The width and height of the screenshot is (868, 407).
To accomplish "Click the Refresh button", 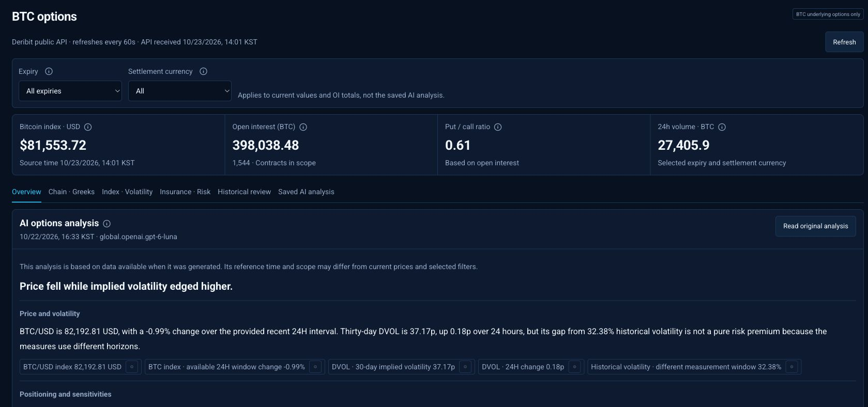I will [844, 42].
